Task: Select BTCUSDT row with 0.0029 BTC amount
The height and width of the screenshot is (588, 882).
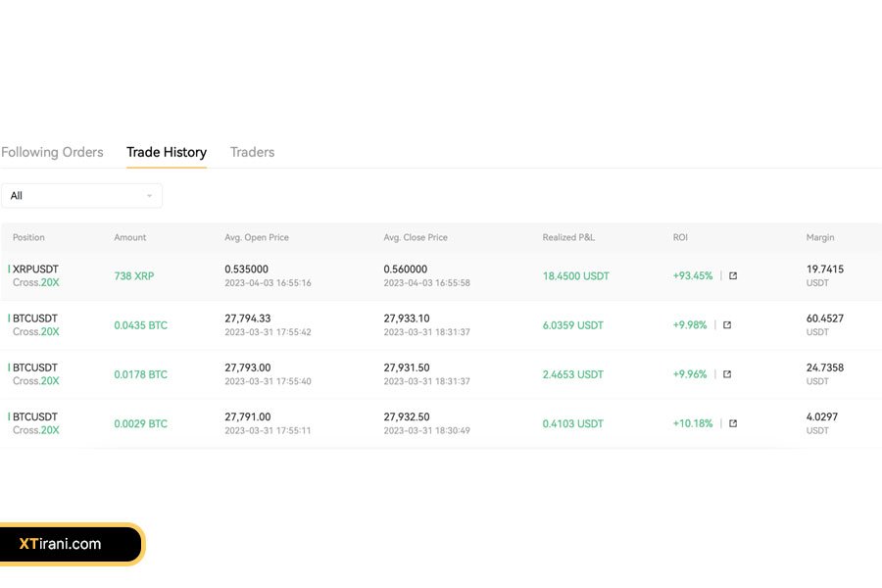Action: [x=35, y=416]
